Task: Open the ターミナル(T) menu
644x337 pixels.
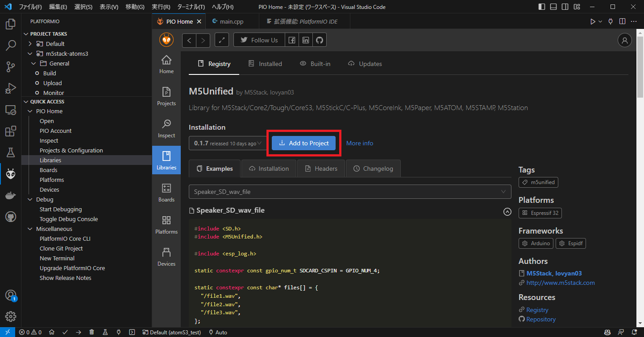Action: click(191, 7)
